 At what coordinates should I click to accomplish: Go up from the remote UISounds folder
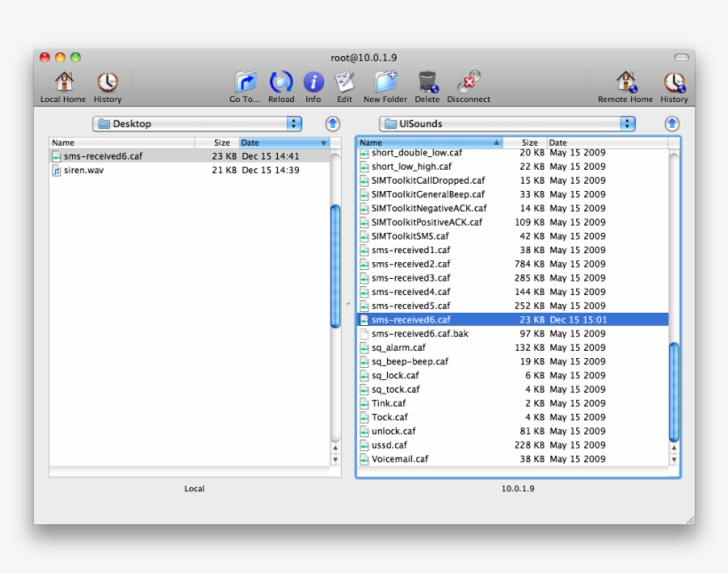tap(672, 123)
